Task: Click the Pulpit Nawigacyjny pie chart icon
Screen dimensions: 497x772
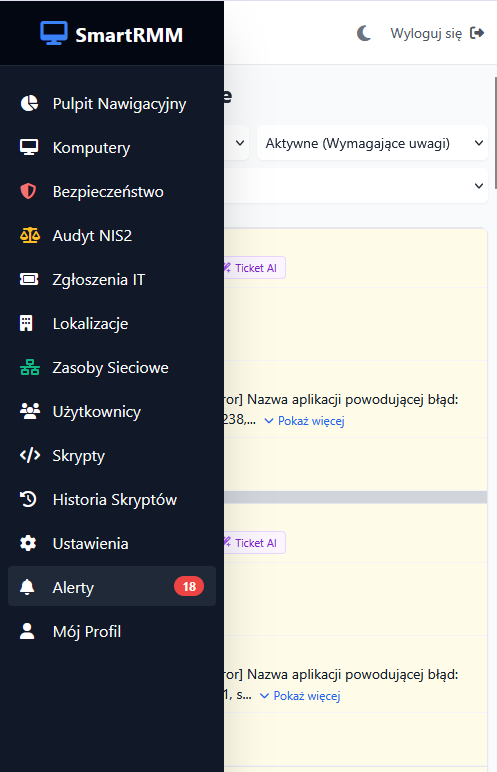Action: [x=29, y=103]
